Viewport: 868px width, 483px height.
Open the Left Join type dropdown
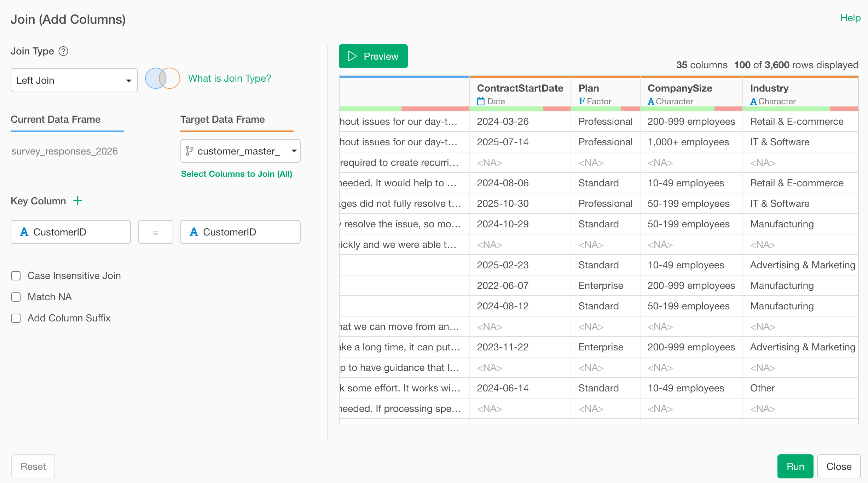point(74,80)
